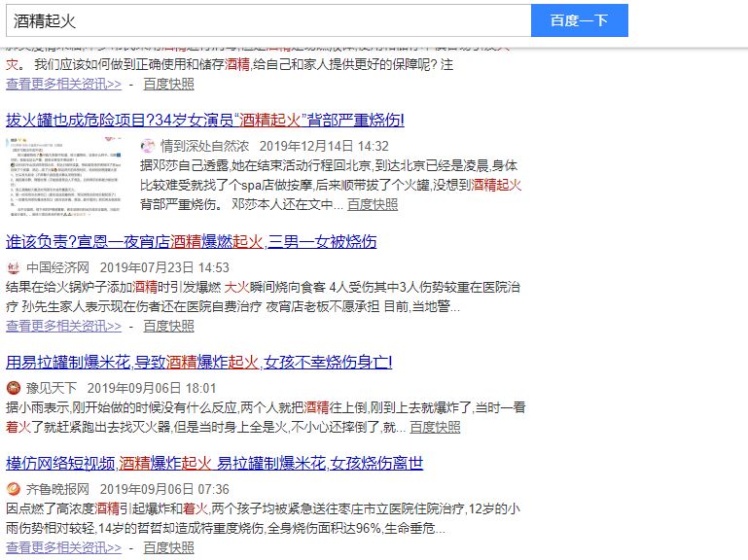Click date 2019年07月23日 14:53
Viewport: 748px width, 560px height.
click(164, 267)
